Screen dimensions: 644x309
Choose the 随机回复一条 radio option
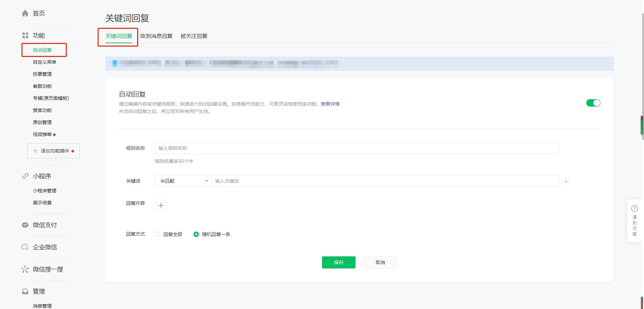pos(197,234)
